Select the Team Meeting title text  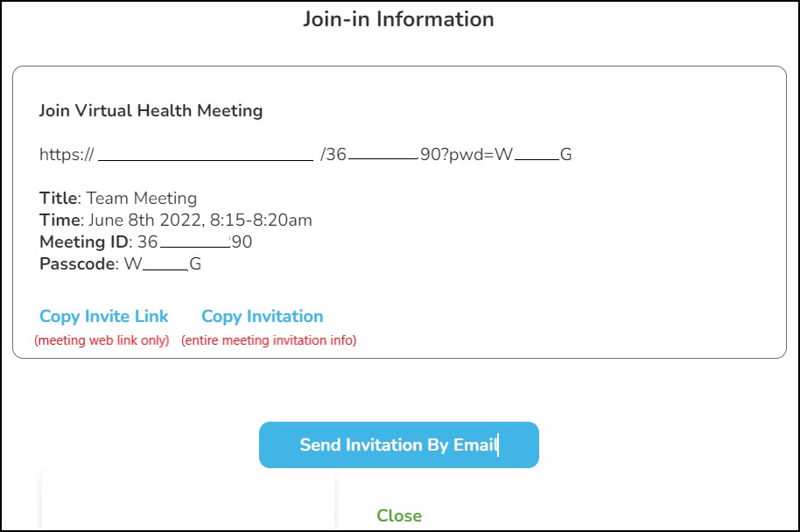coord(142,198)
